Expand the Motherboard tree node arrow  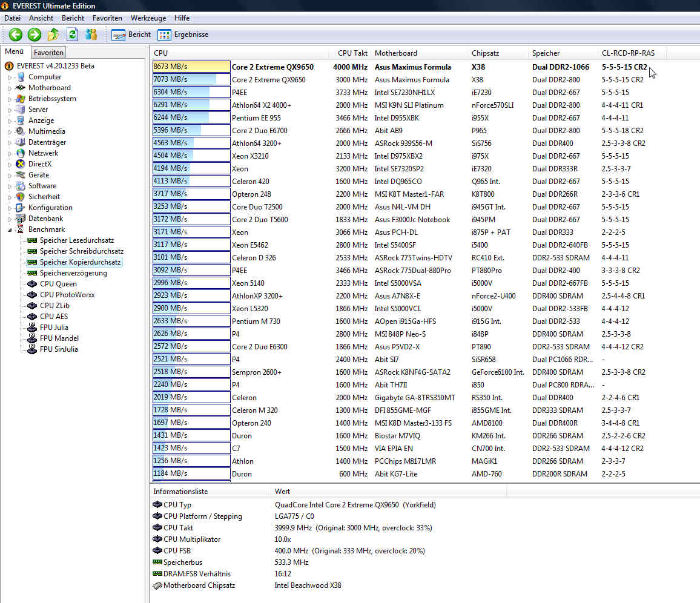coord(10,88)
